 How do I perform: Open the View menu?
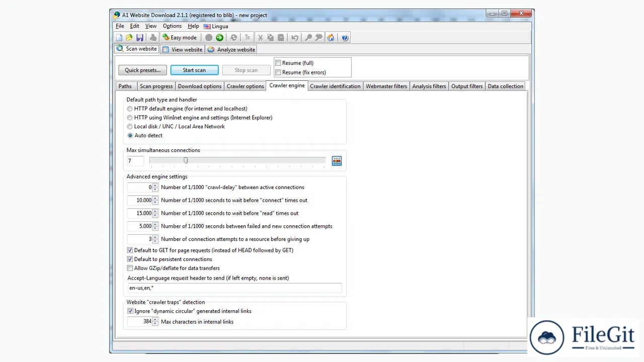(x=151, y=26)
